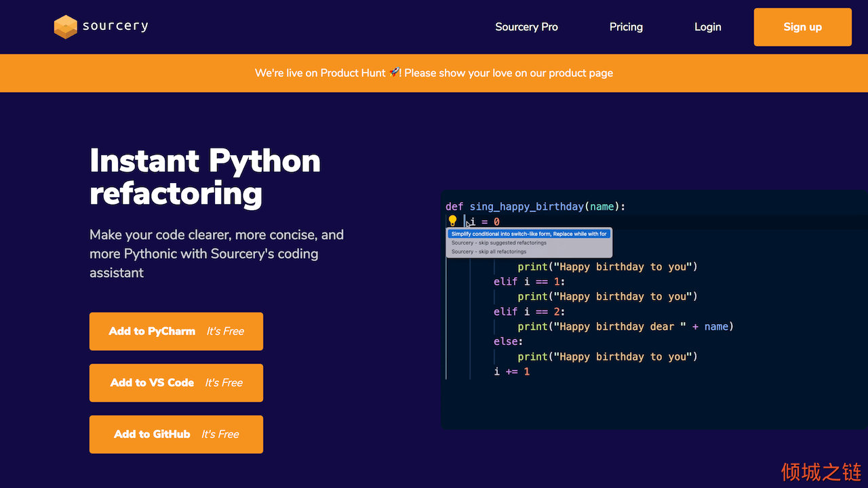The image size is (868, 488).
Task: Open the Sourcery Pro page
Action: coord(526,27)
